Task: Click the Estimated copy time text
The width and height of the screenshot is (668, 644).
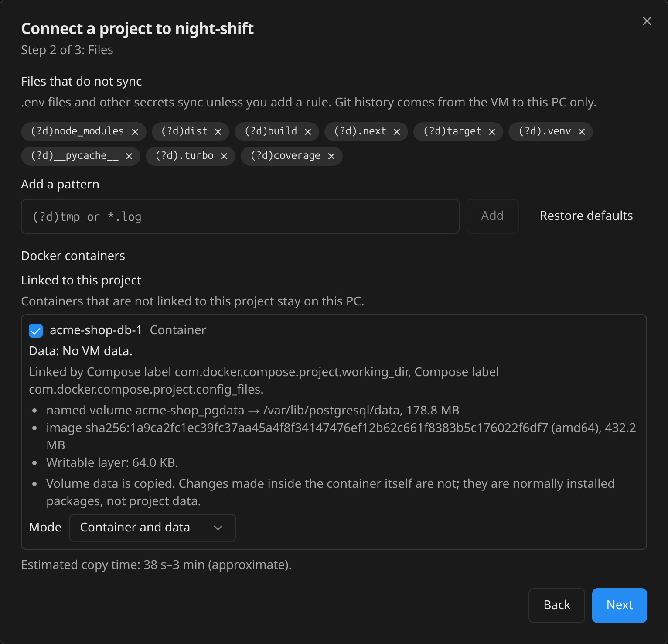Action: point(156,565)
